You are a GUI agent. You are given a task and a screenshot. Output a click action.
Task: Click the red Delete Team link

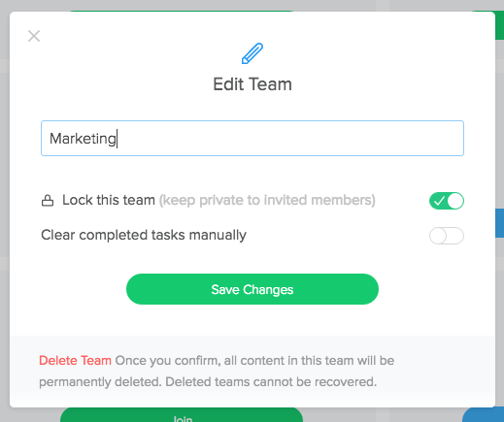pyautogui.click(x=75, y=360)
